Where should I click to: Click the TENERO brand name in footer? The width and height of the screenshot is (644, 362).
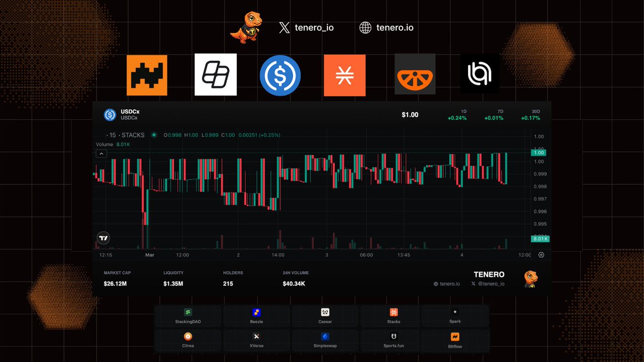pyautogui.click(x=489, y=275)
